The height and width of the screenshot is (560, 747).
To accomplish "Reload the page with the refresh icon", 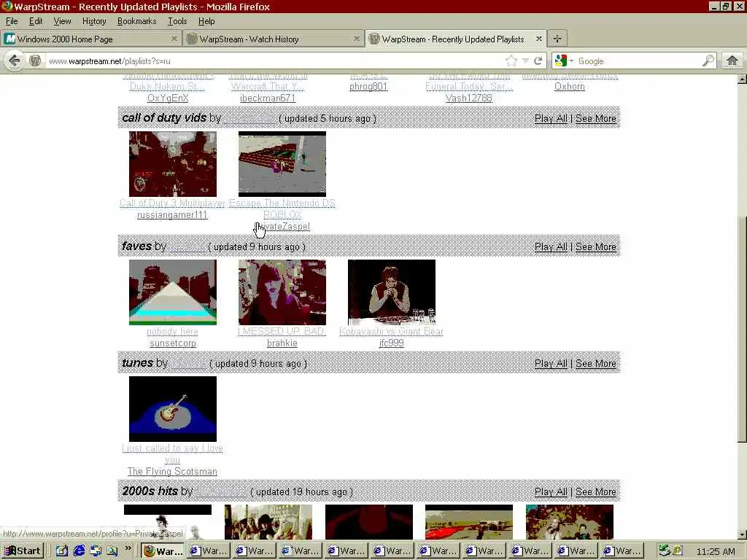I will [x=538, y=61].
